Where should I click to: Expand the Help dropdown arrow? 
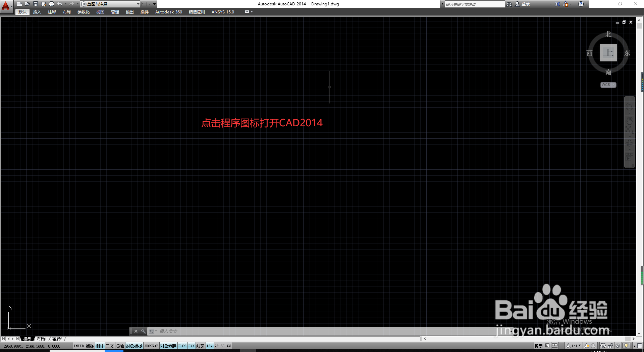pos(587,4)
